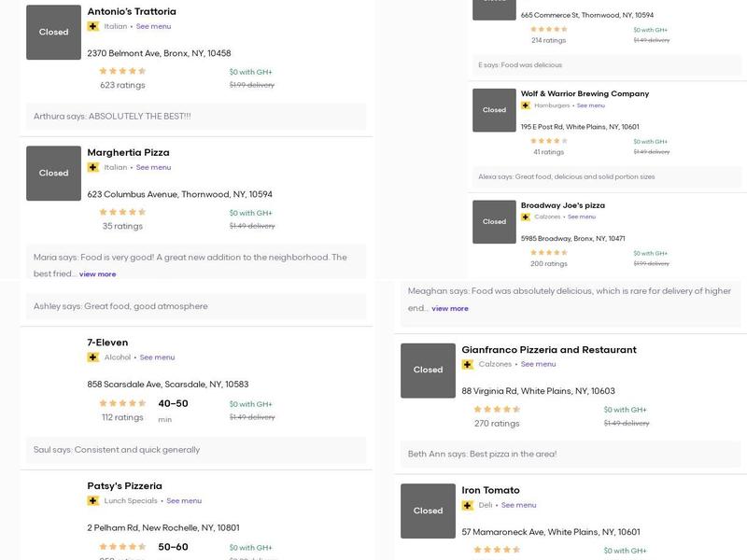Click the GH+ badge on Broadway Joe's pizza
The width and height of the screenshot is (747, 560).
click(526, 217)
